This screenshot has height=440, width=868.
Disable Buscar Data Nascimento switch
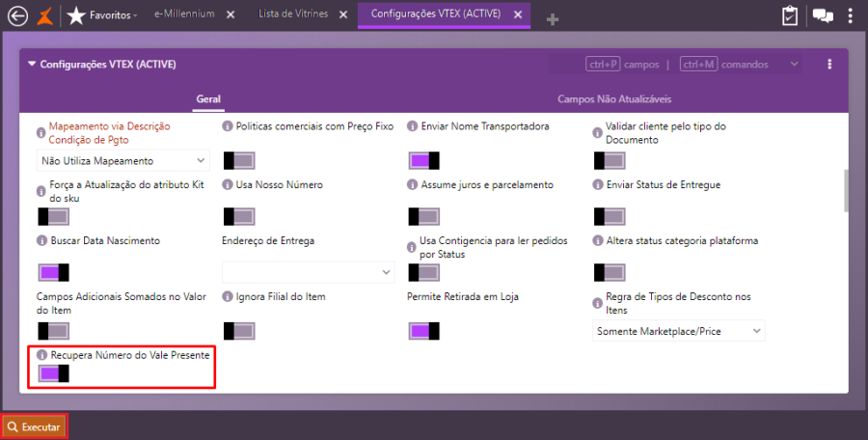click(54, 273)
